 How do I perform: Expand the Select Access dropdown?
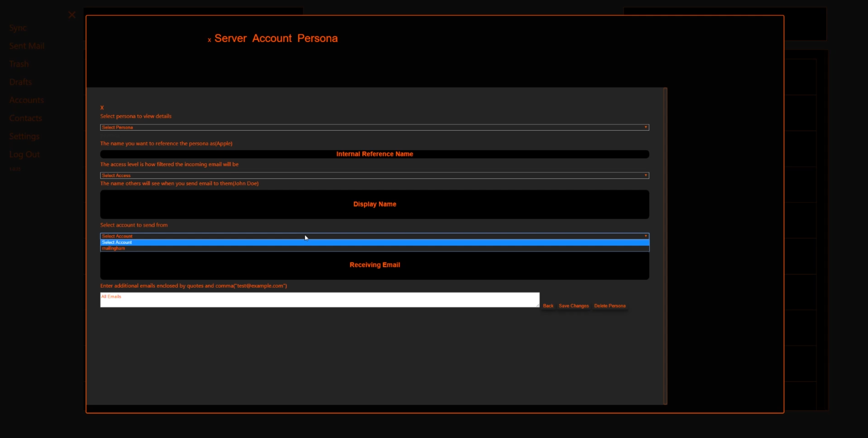[374, 175]
